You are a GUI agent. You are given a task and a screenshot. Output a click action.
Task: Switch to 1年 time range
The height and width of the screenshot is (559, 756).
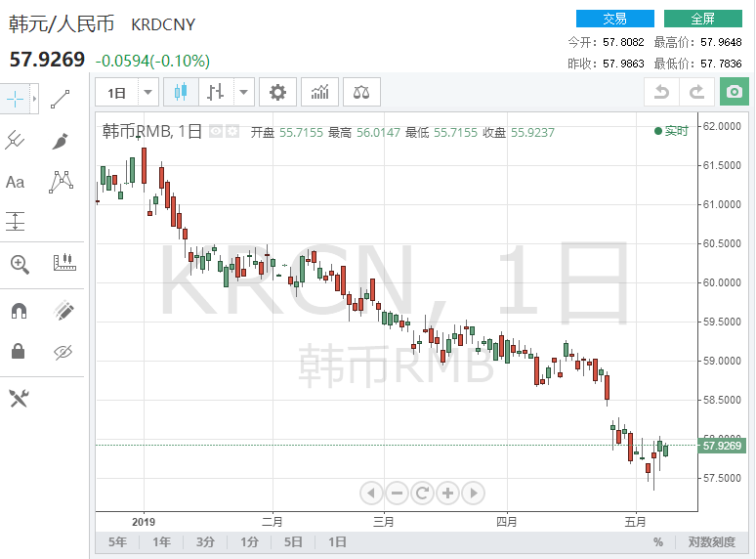point(161,542)
